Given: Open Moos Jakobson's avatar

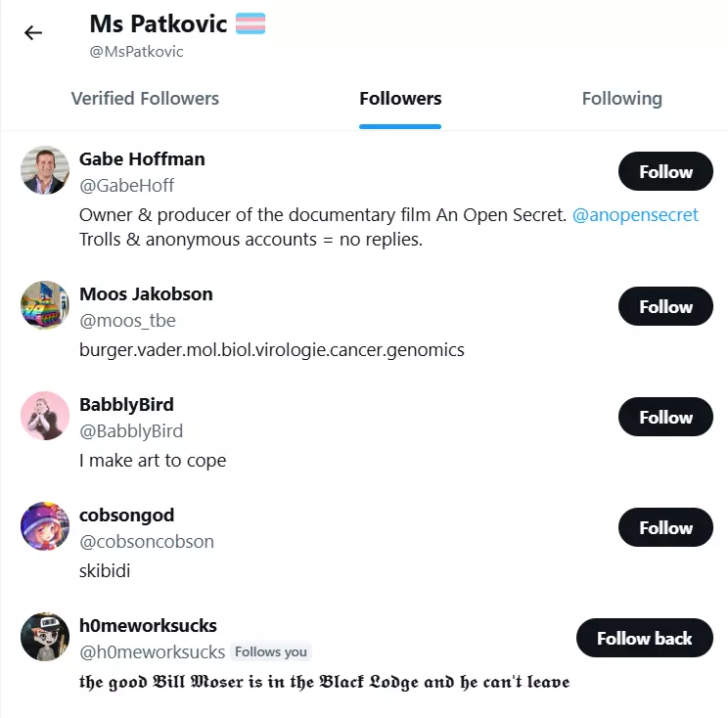Looking at the screenshot, I should click(44, 306).
